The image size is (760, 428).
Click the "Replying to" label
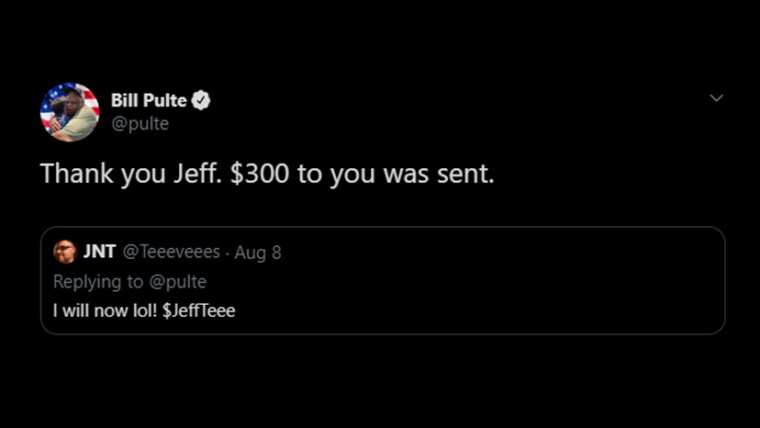pos(93,281)
